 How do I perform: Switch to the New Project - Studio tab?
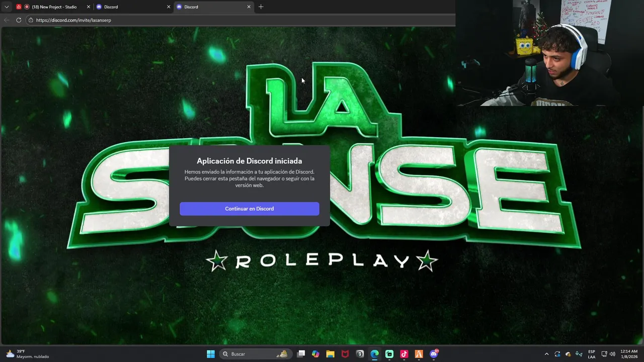(53, 7)
